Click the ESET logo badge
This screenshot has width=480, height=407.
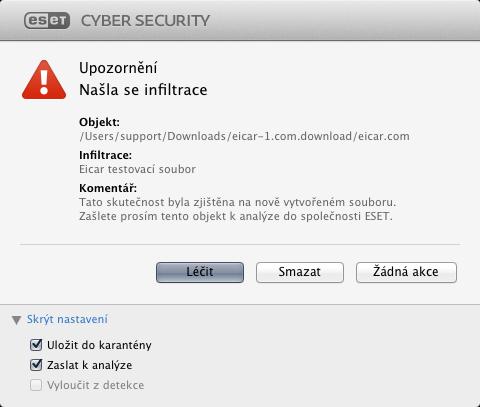47,20
